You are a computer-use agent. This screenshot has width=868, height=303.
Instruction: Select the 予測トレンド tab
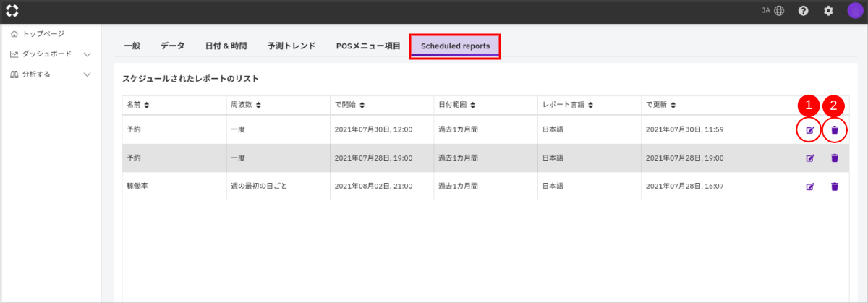[x=291, y=46]
